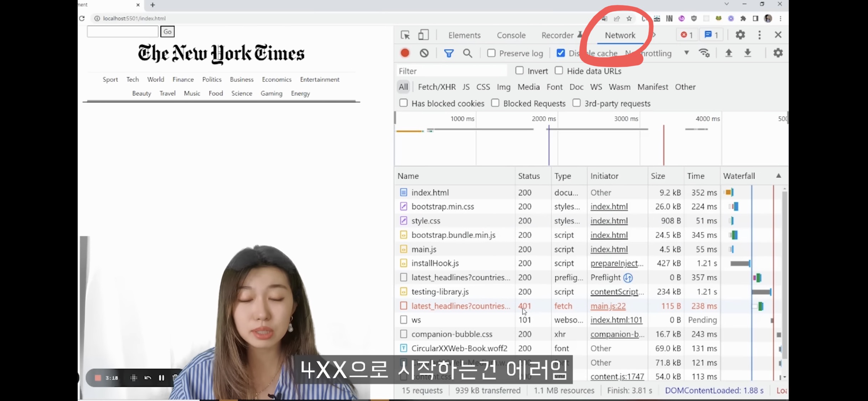Click the Preflight request link icon
The height and width of the screenshot is (401, 868).
628,277
